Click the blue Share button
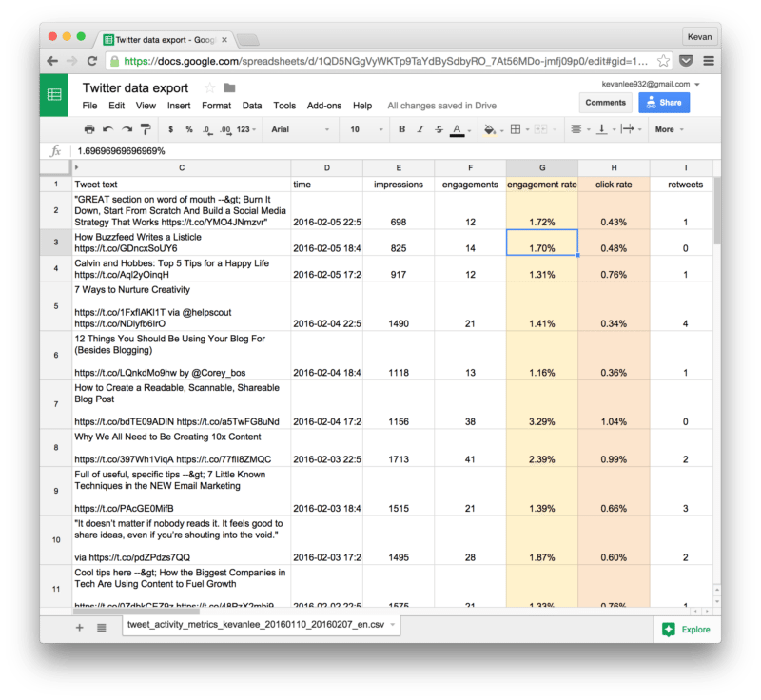The image size is (761, 700). point(664,102)
